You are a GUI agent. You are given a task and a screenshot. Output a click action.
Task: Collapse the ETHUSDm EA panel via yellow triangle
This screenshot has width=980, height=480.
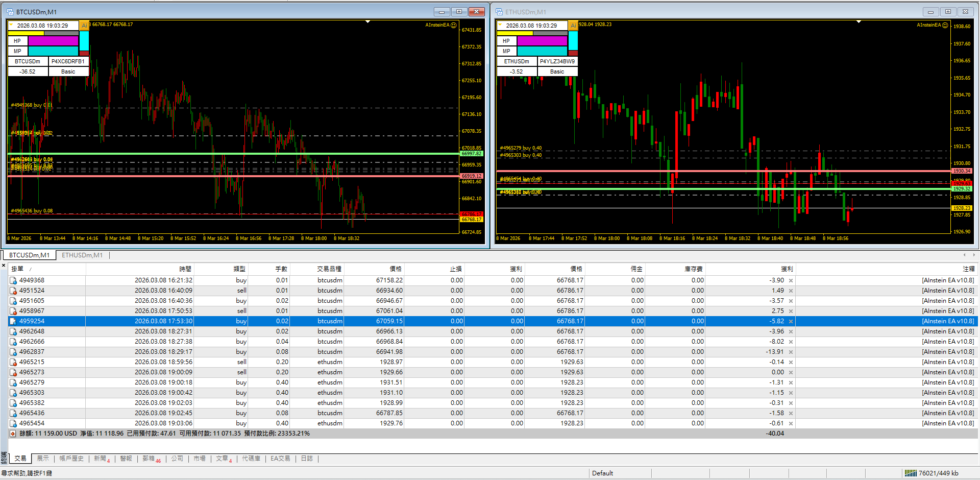click(x=500, y=23)
